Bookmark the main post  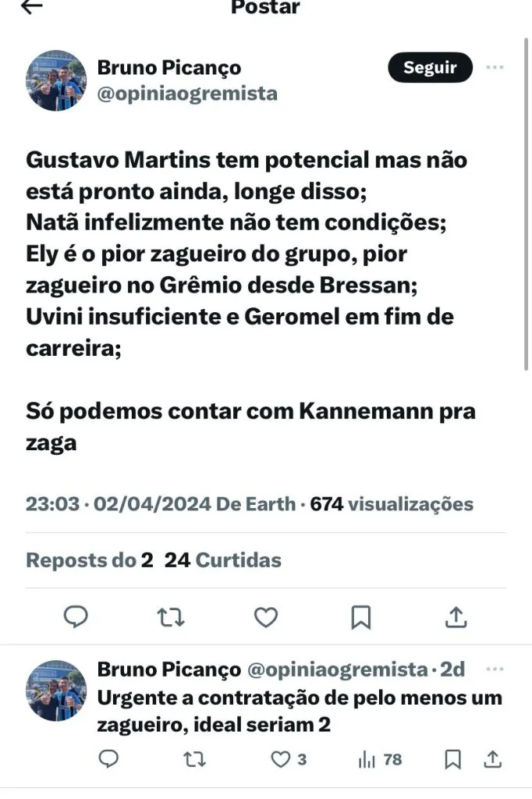pos(360,617)
